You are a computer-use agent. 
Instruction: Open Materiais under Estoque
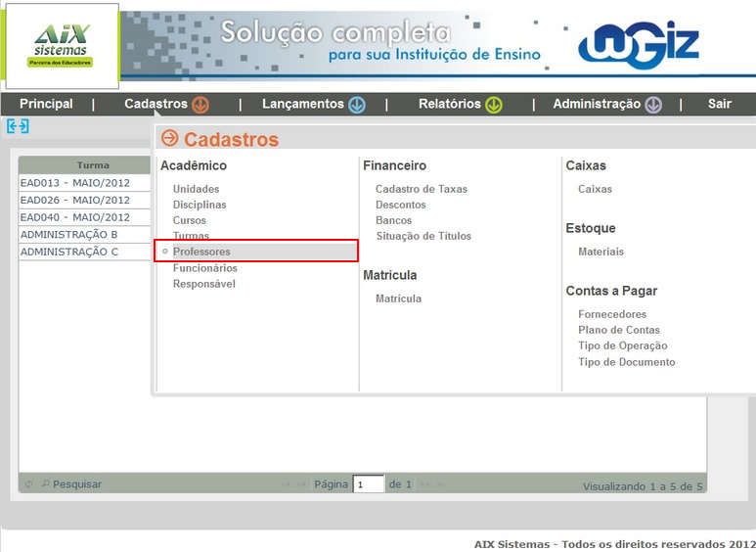click(x=600, y=252)
